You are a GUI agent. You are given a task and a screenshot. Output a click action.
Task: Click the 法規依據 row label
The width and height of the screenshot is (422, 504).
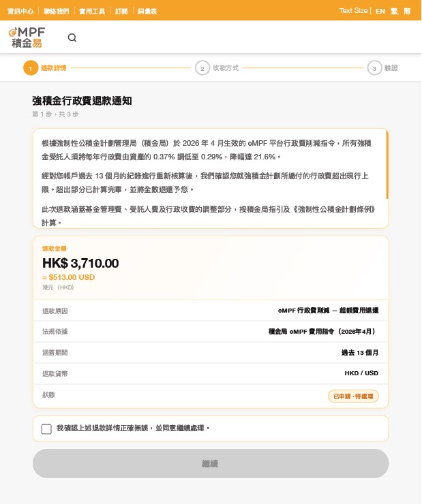coord(55,332)
